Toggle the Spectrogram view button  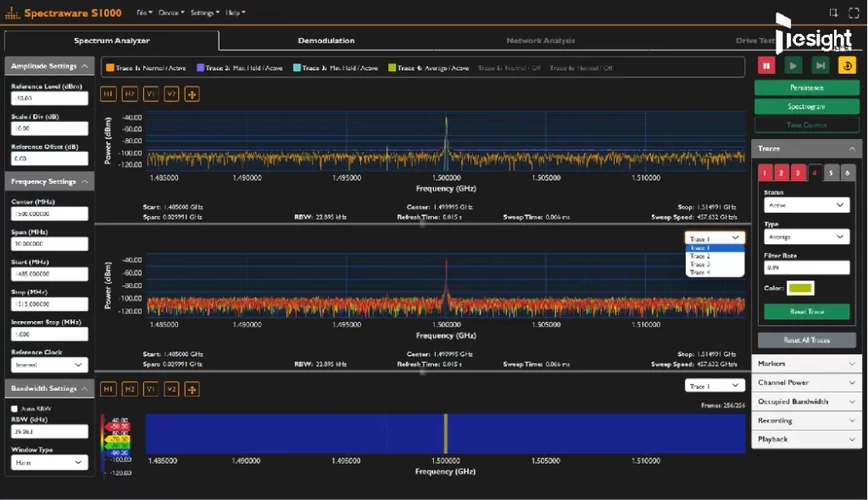[807, 106]
